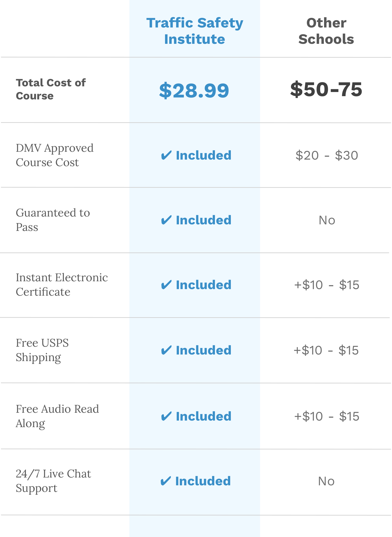Click the Guaranteed to Pass feature label
Image resolution: width=392 pixels, height=537 pixels.
(53, 220)
